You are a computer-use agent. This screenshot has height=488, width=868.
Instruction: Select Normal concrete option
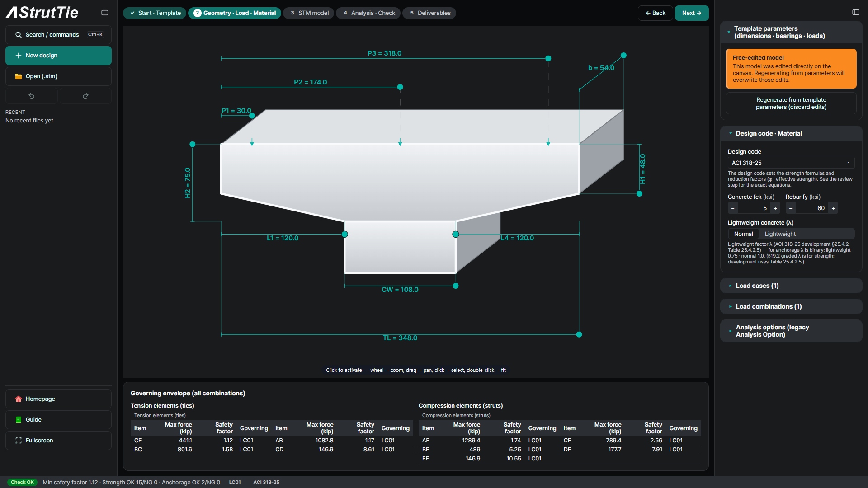(744, 234)
